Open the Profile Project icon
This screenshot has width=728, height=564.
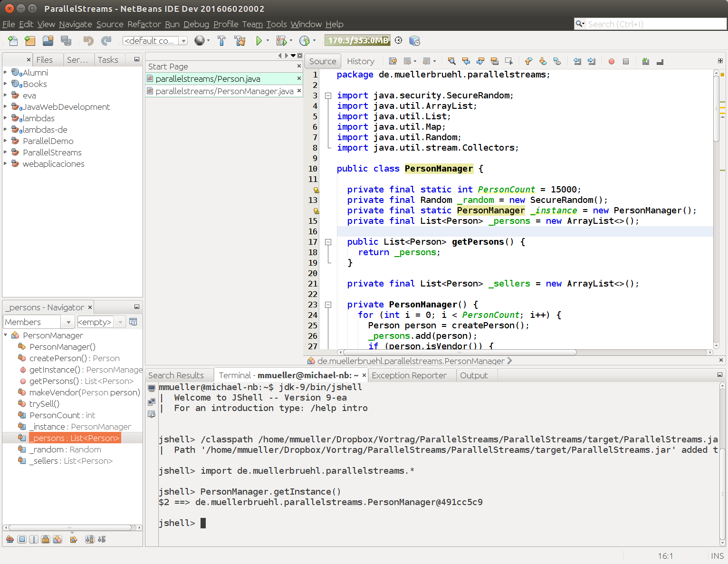(x=305, y=40)
